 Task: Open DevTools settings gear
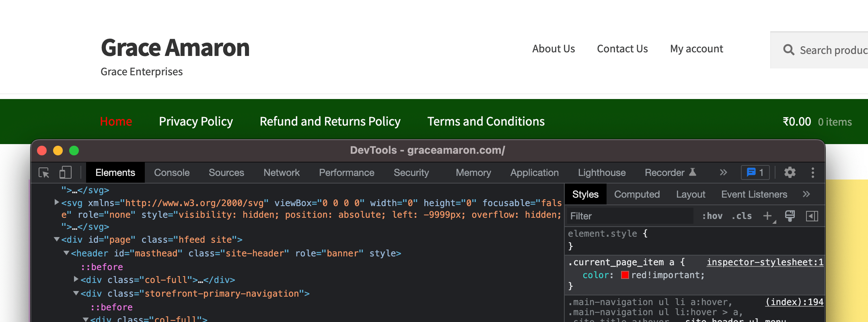pos(790,173)
